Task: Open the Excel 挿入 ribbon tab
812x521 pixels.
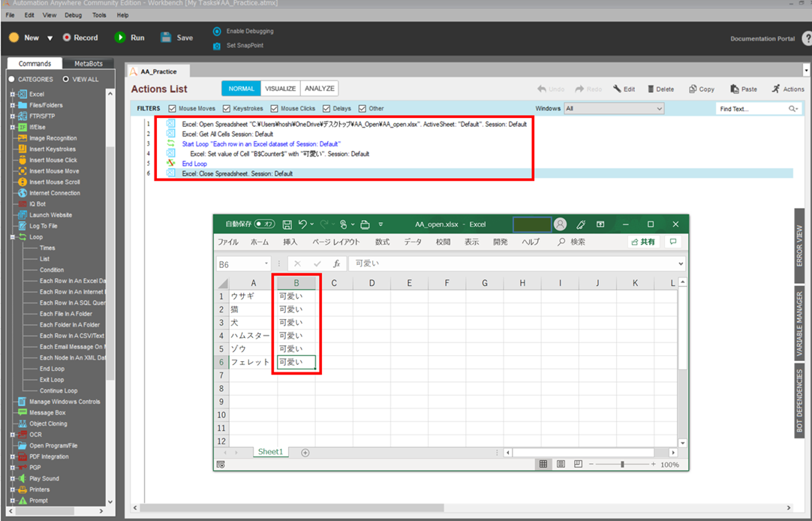Action: coord(290,242)
